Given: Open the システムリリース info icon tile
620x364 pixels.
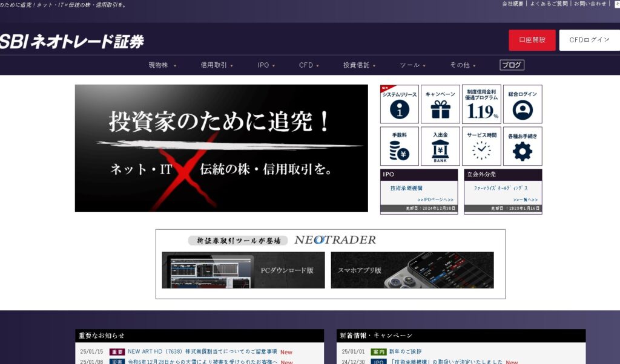Looking at the screenshot, I should click(x=399, y=105).
